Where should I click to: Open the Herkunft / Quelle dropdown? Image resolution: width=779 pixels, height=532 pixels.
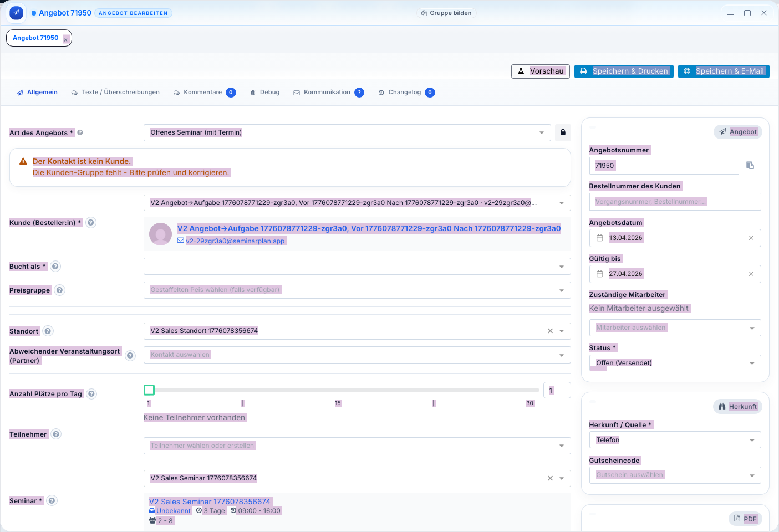[x=752, y=440]
